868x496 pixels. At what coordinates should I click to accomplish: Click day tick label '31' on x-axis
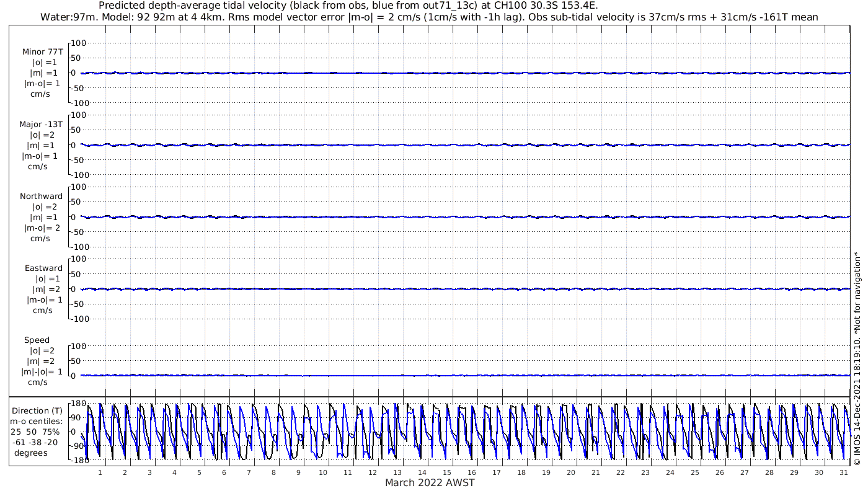pyautogui.click(x=844, y=472)
